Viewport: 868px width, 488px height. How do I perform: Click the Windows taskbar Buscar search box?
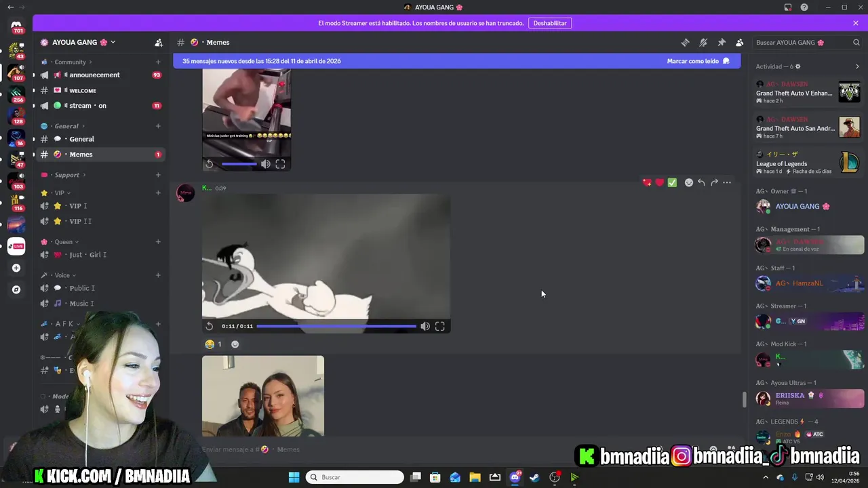(x=355, y=477)
